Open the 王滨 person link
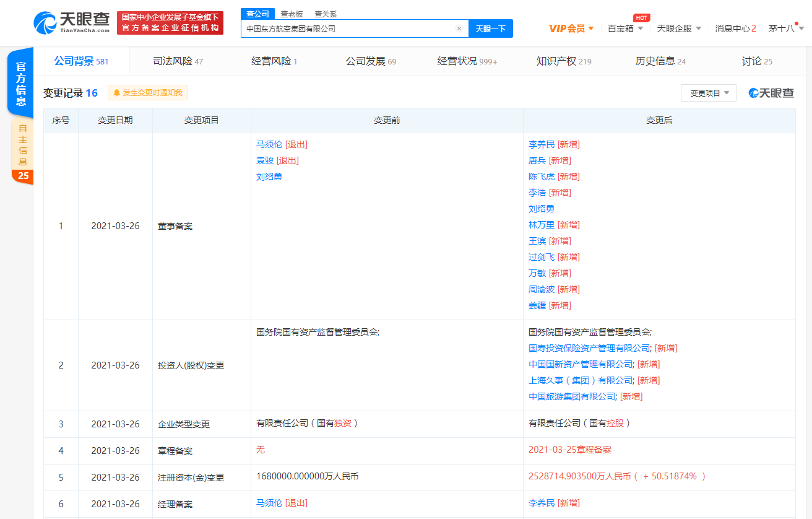Viewport: 812px width, 519px height. coord(537,241)
